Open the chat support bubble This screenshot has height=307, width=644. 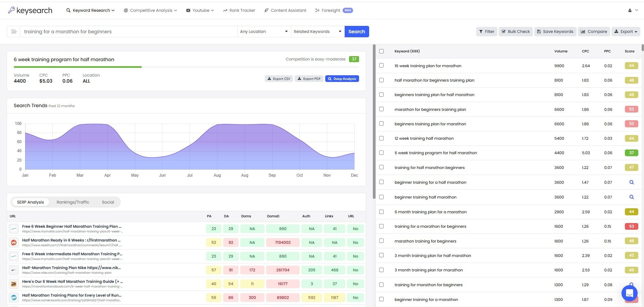click(629, 293)
